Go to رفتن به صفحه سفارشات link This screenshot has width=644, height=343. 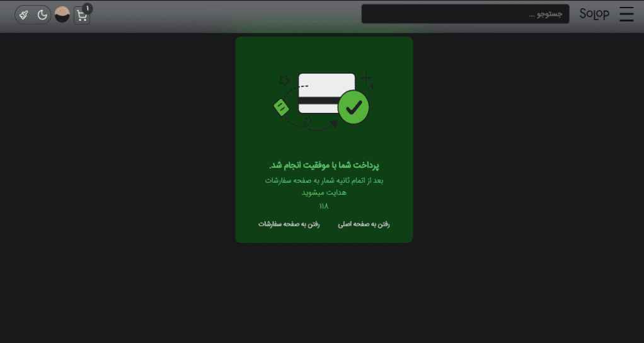(289, 224)
